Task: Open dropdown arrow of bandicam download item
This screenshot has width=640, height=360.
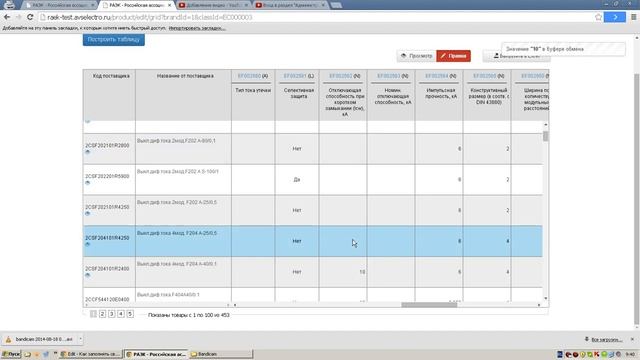Action: pyautogui.click(x=80, y=339)
